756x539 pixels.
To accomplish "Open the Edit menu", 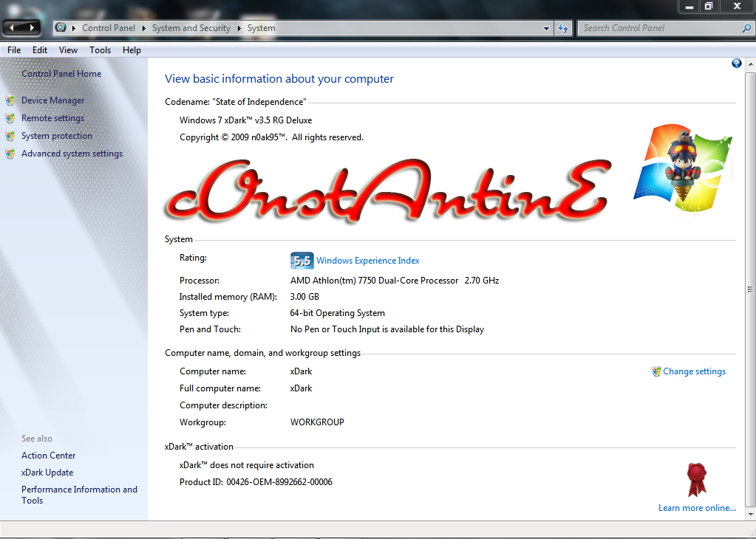I will [39, 50].
